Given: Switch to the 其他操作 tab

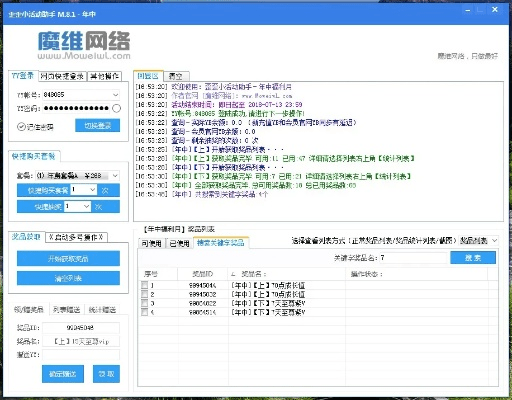Looking at the screenshot, I should [104, 76].
